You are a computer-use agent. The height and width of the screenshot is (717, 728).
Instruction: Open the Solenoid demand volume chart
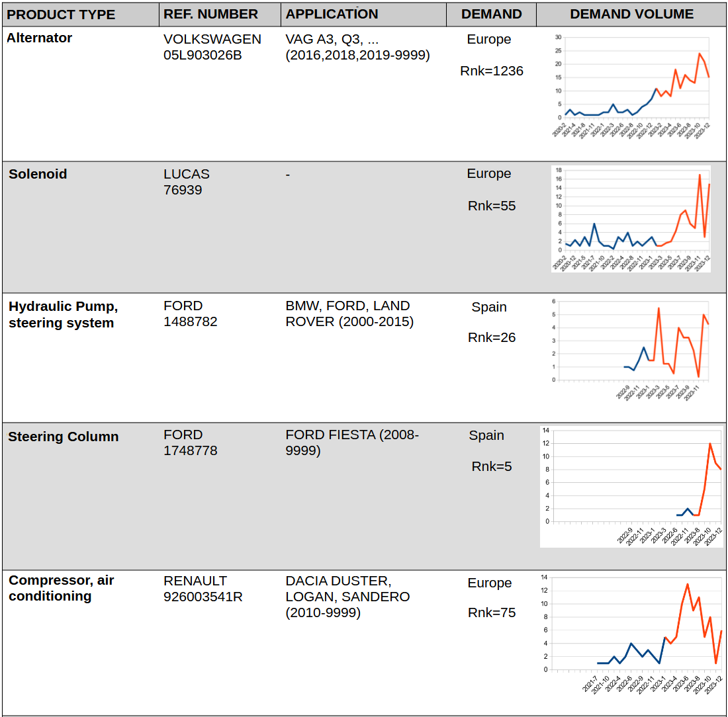pyautogui.click(x=631, y=219)
